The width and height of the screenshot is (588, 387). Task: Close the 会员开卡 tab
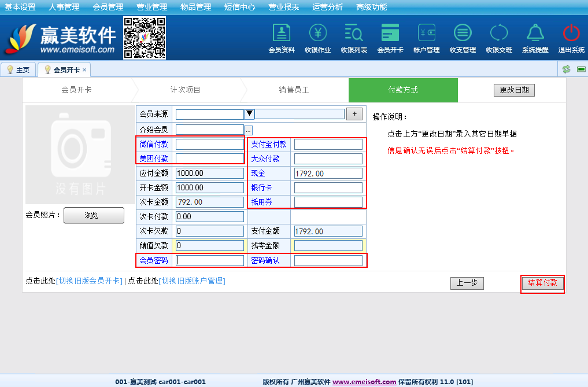(84, 69)
